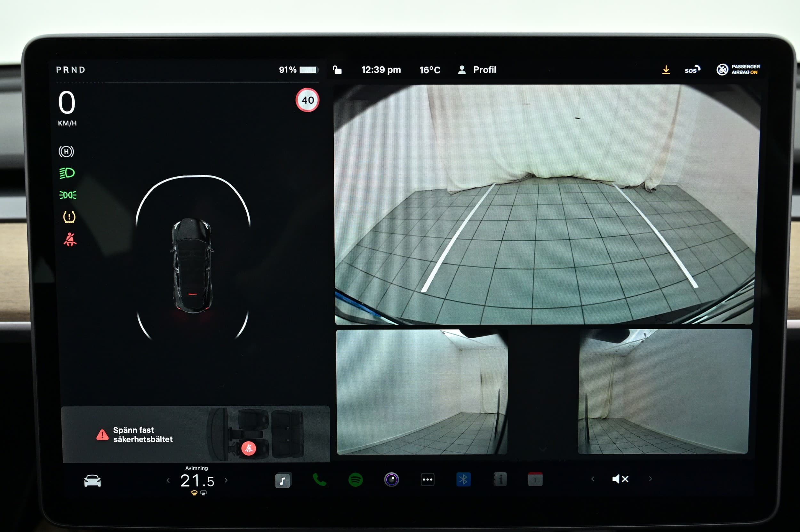Decrease cabin temperature with left chevron
The height and width of the screenshot is (532, 800).
click(x=168, y=480)
